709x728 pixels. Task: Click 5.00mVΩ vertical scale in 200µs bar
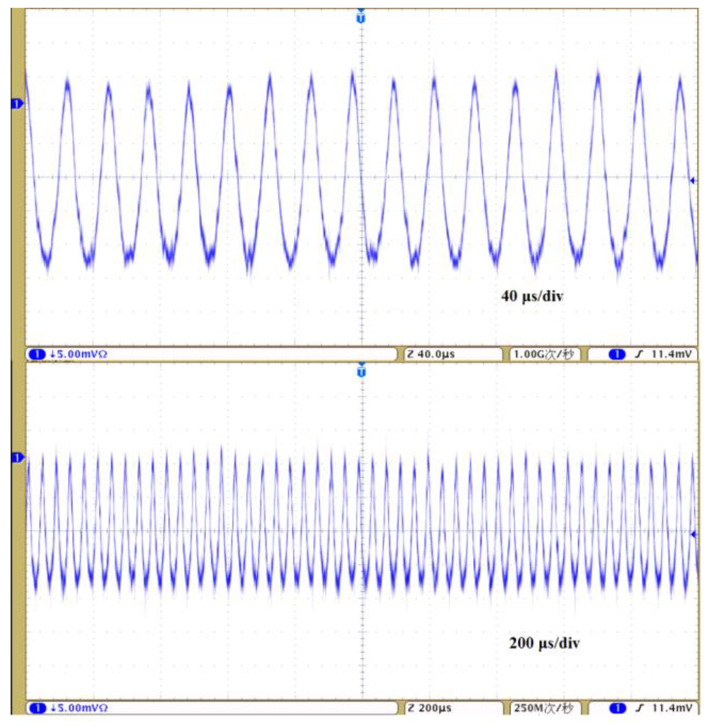point(82,708)
